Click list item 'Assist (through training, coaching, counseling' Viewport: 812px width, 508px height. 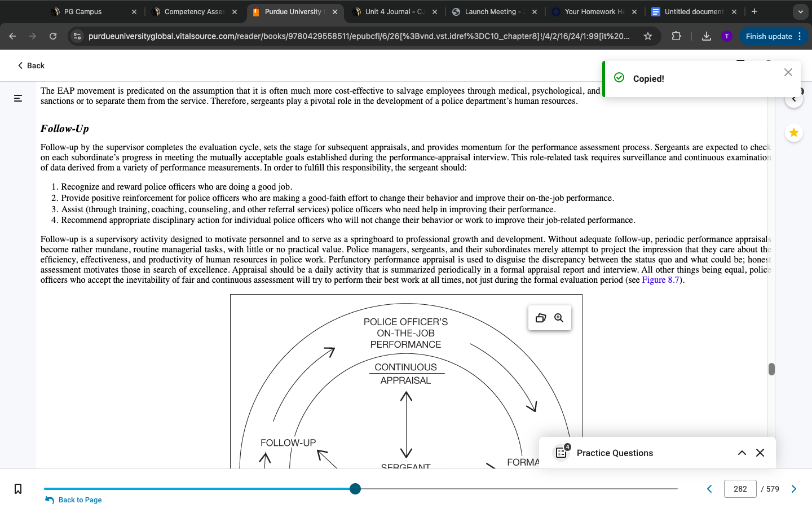pos(308,209)
